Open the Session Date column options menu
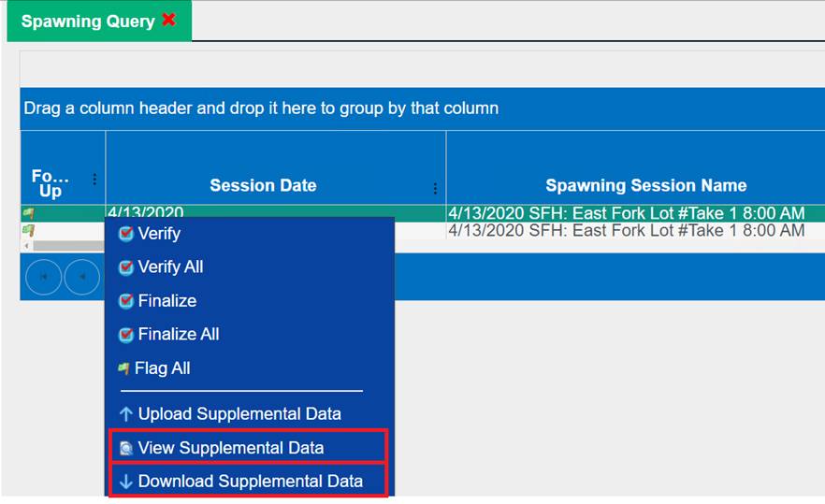This screenshot has height=504, width=825. pos(435,188)
